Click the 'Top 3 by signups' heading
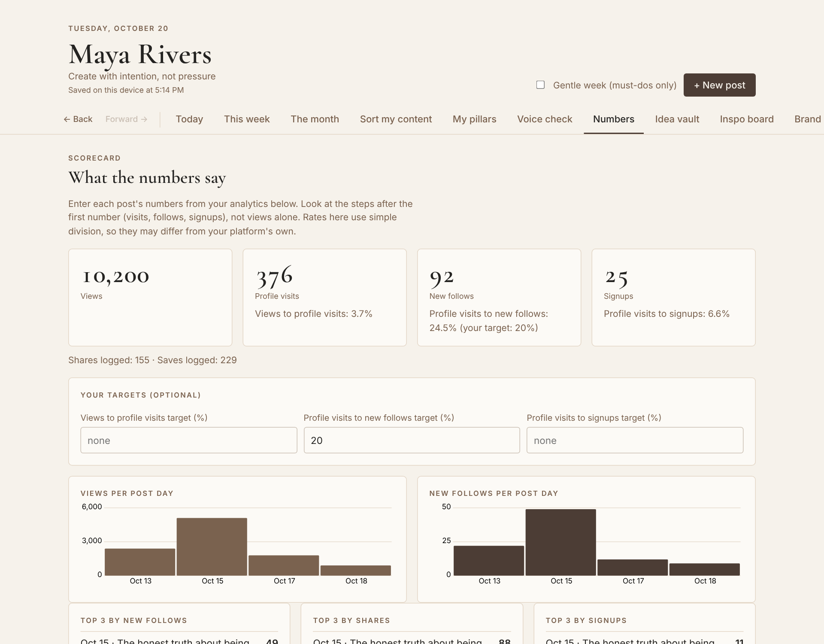 point(586,620)
